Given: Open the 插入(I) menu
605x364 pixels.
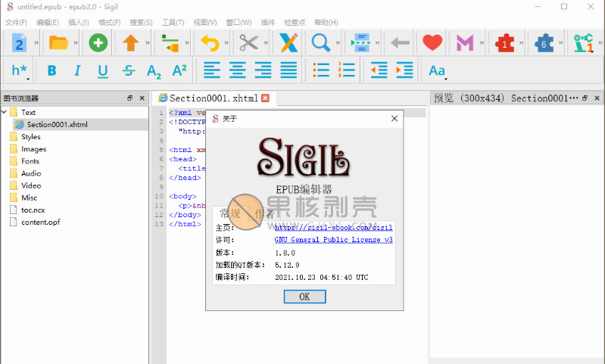Looking at the screenshot, I should tap(78, 23).
